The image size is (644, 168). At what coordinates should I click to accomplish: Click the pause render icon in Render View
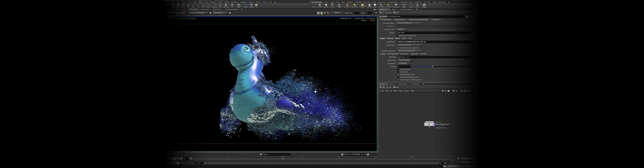180,13
